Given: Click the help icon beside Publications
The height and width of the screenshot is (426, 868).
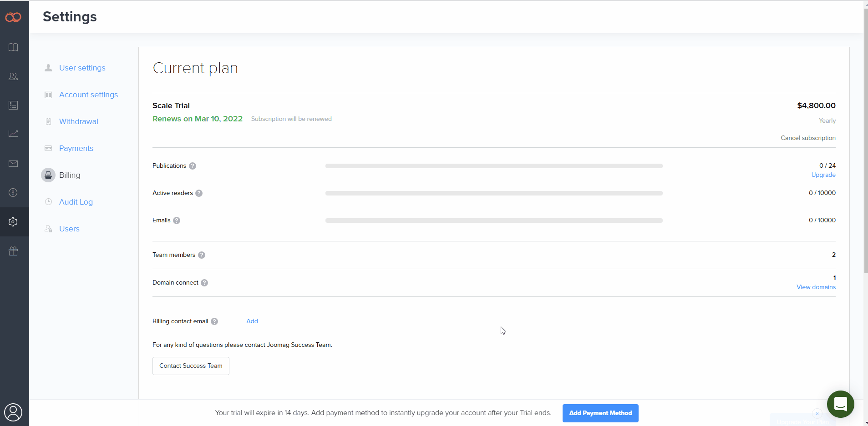Looking at the screenshot, I should coord(193,166).
